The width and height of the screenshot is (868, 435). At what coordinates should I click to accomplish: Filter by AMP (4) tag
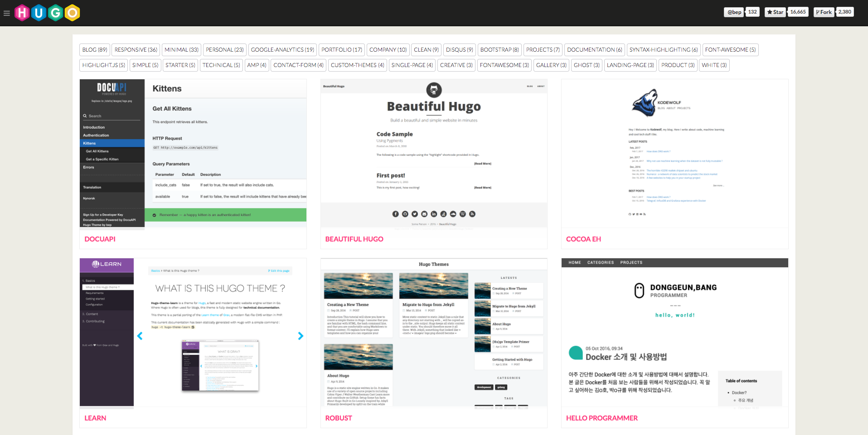pos(257,65)
